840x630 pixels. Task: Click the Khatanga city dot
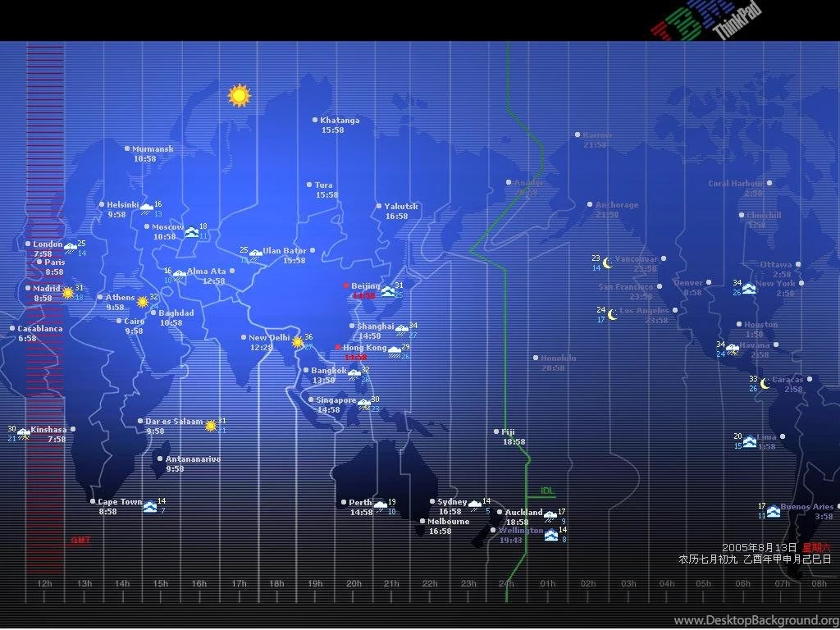(x=315, y=120)
